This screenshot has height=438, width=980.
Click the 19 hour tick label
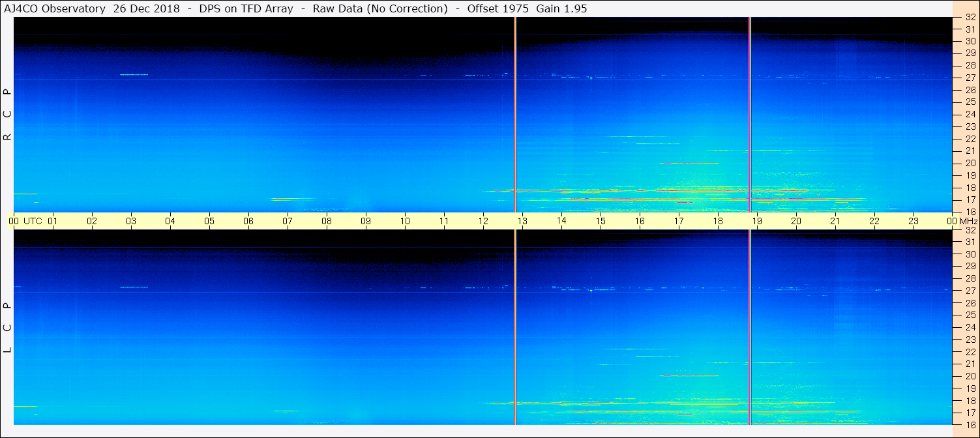757,221
